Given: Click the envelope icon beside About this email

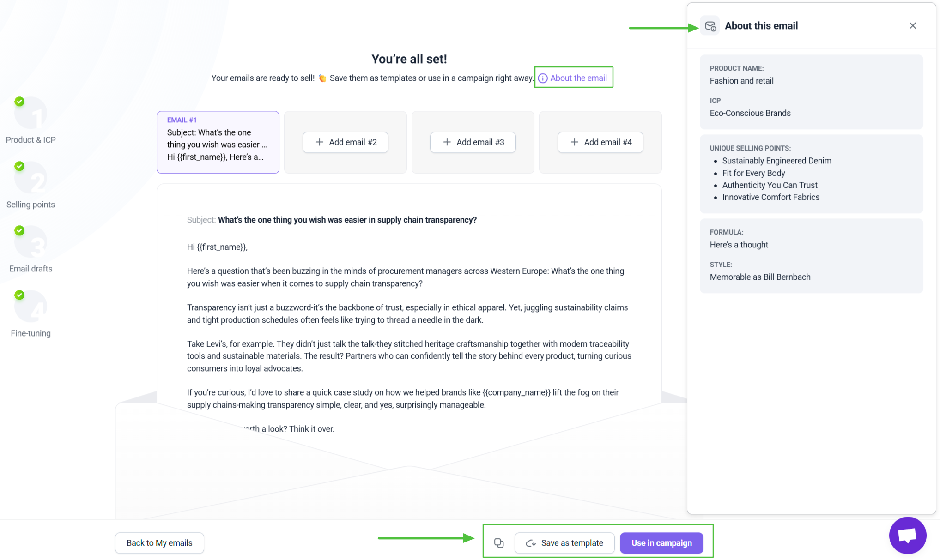Looking at the screenshot, I should tap(710, 26).
